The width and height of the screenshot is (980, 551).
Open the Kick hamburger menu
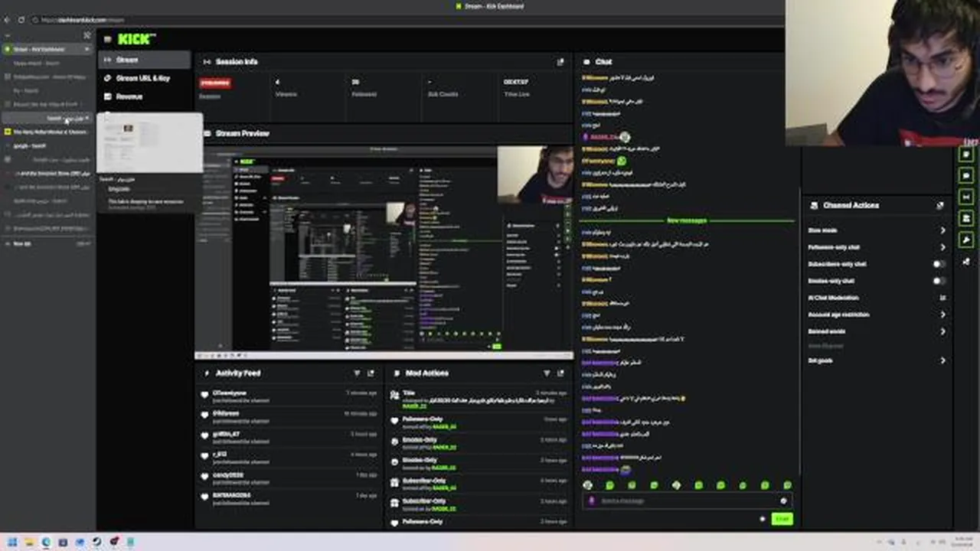point(107,38)
